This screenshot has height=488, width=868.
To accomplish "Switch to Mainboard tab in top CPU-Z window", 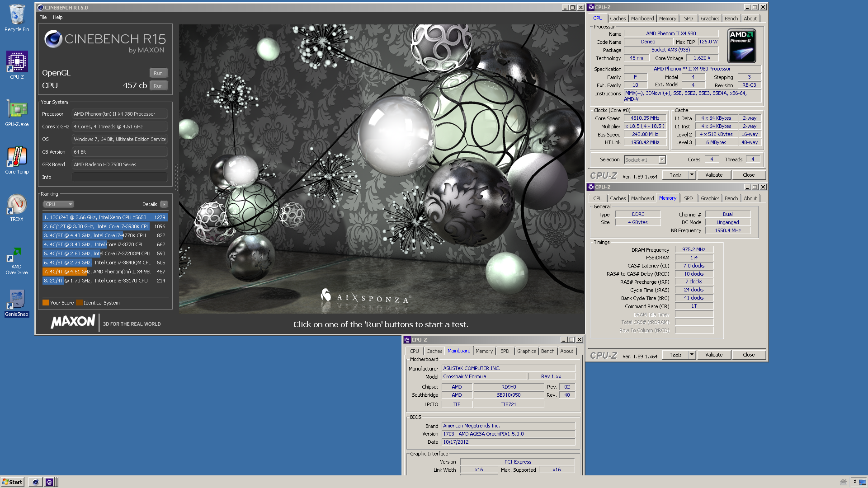I will 642,19.
